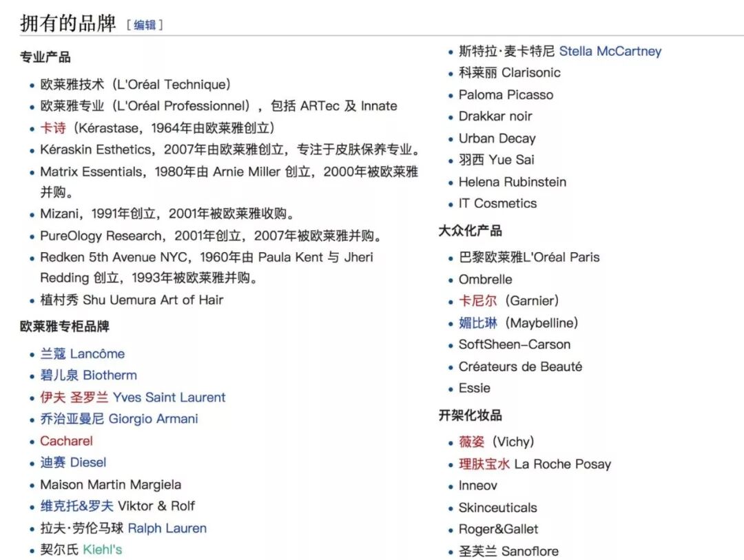
Task: Click the red 伊夫 圣罗兰 link
Action: click(x=74, y=397)
